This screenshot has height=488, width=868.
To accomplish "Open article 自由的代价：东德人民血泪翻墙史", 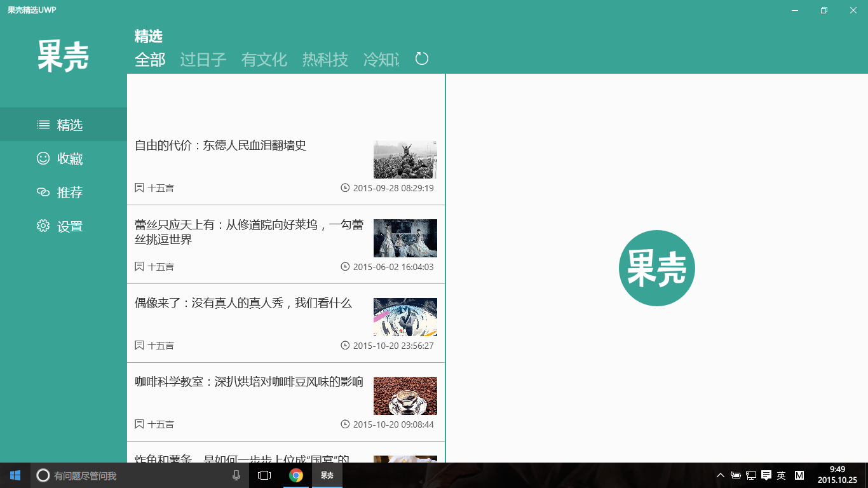I will point(220,146).
